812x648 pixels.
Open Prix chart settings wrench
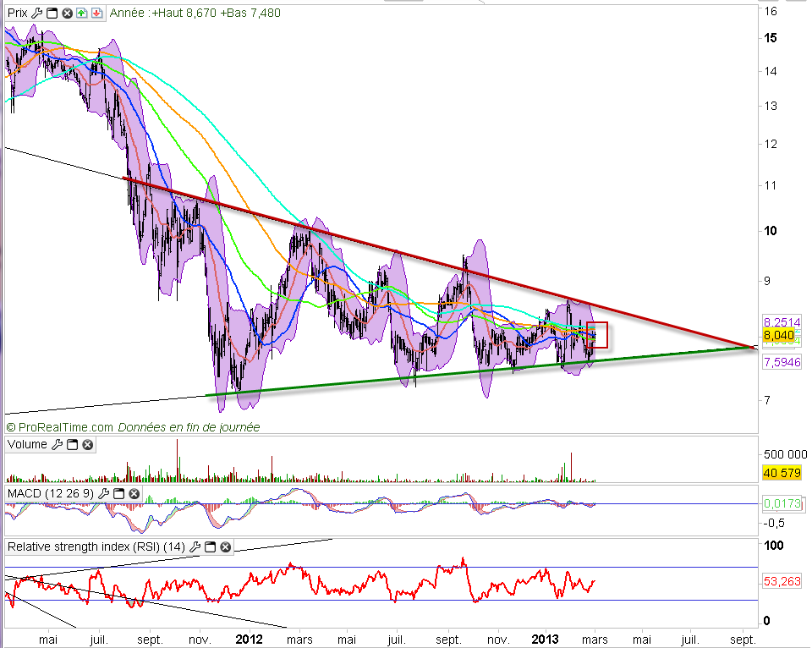pyautogui.click(x=36, y=13)
